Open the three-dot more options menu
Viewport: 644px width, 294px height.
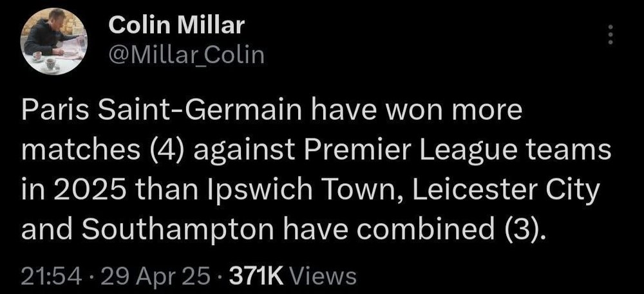click(x=611, y=35)
